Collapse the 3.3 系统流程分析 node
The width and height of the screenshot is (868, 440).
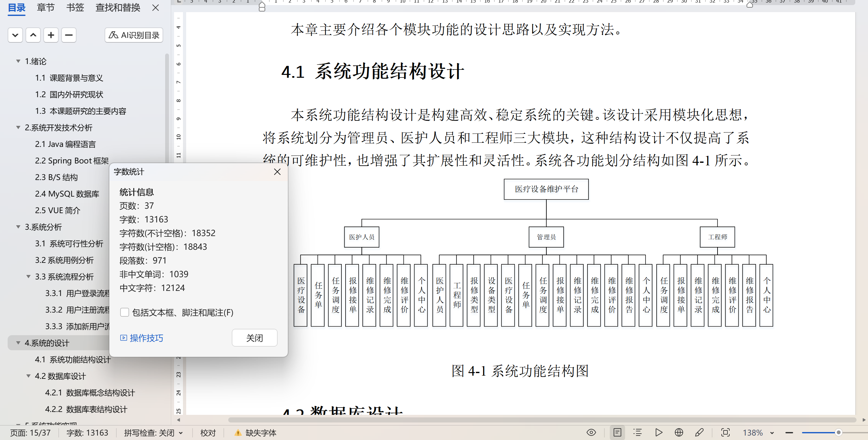(x=28, y=277)
